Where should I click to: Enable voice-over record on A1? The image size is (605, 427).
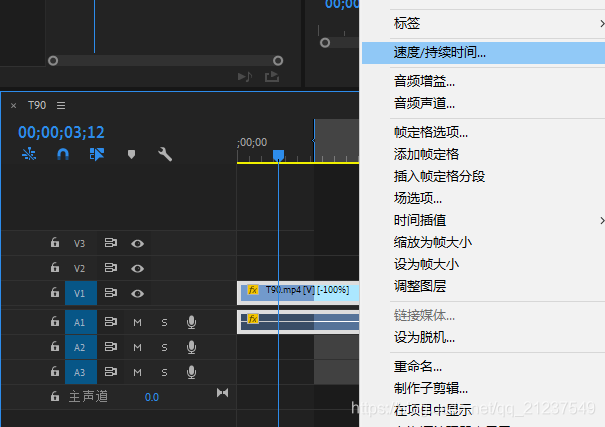pyautogui.click(x=191, y=322)
